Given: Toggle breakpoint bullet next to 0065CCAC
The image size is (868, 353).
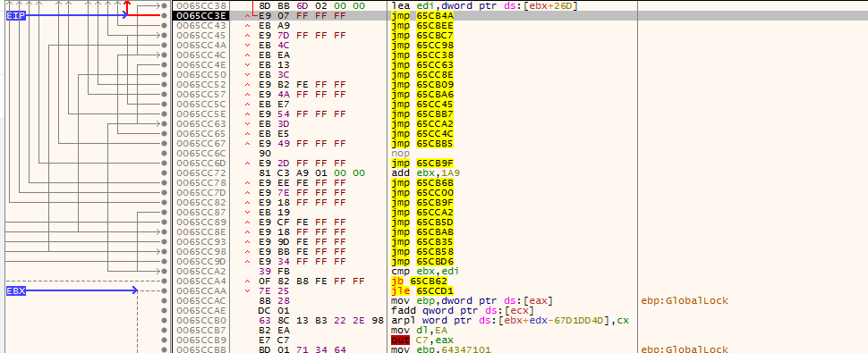Looking at the screenshot, I should [x=164, y=300].
